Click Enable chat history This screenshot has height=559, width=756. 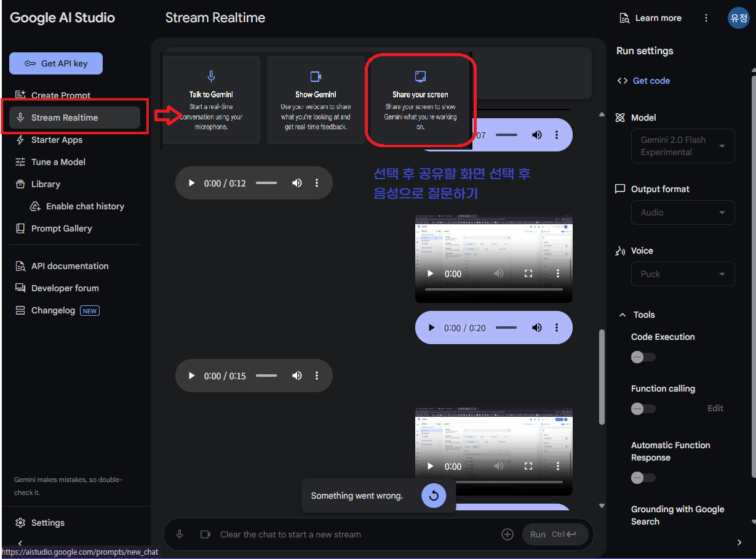(x=85, y=206)
